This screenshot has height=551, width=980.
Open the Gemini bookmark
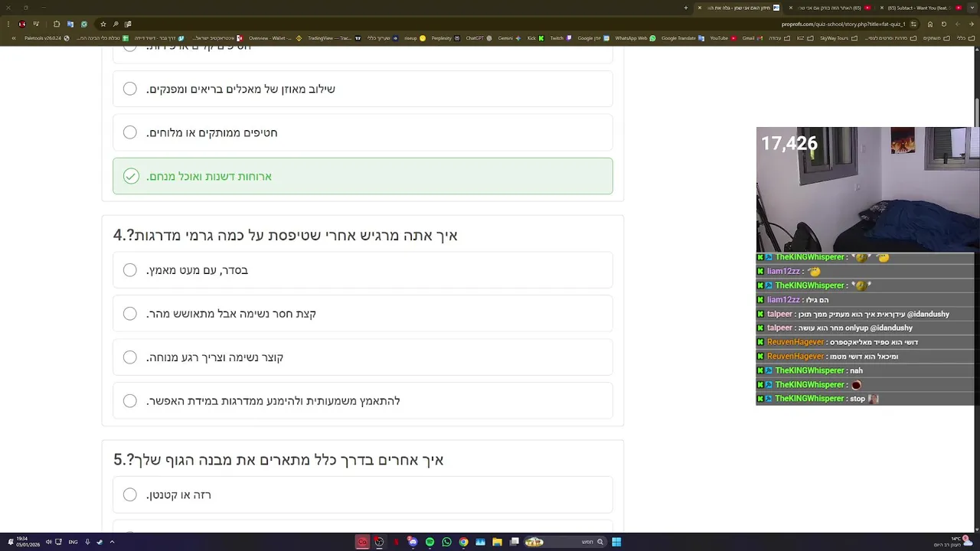(509, 38)
